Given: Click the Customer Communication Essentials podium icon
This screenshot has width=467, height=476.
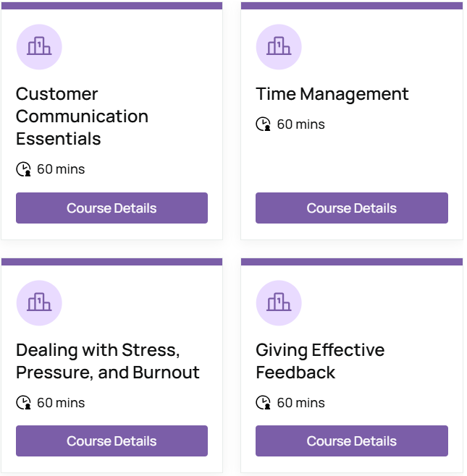Looking at the screenshot, I should (39, 47).
